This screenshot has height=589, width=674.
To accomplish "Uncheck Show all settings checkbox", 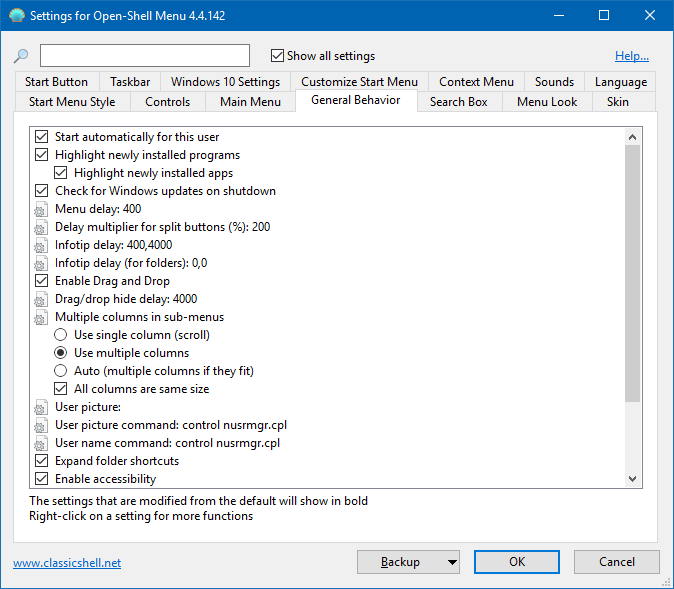I will [x=278, y=56].
